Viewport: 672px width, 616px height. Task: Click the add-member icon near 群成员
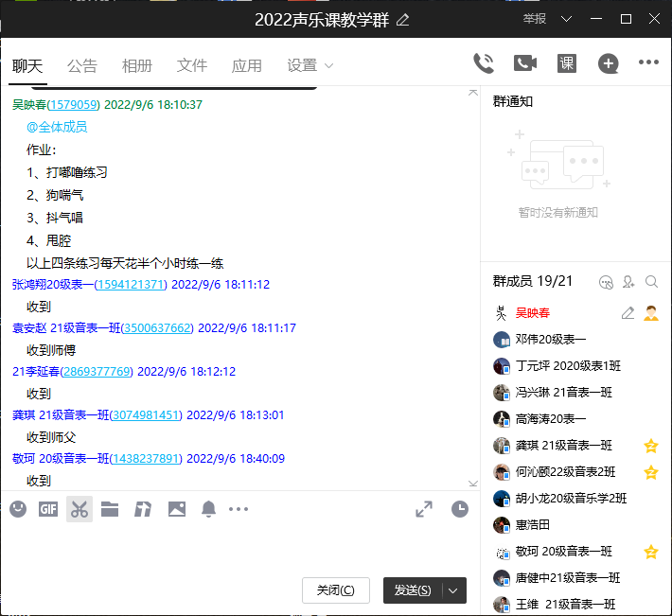(x=628, y=282)
